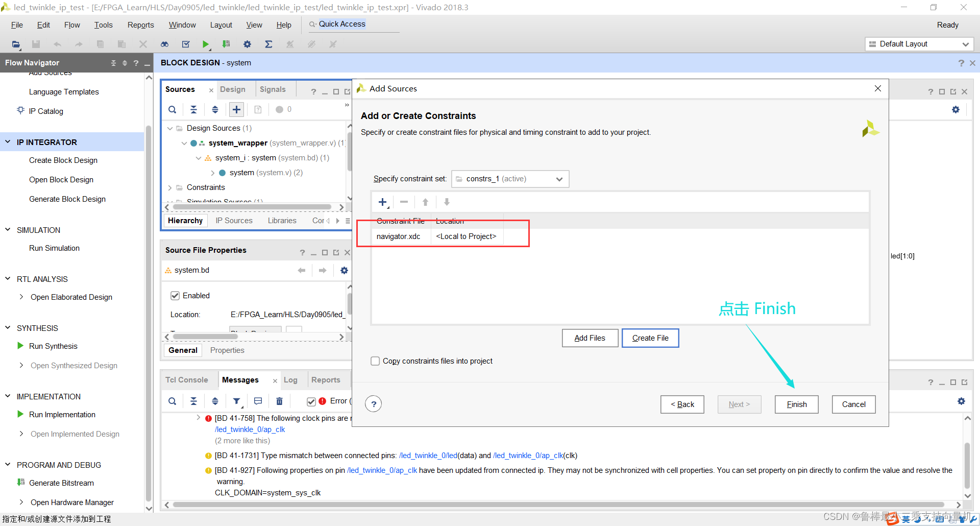This screenshot has height=526, width=980.
Task: Click remove constraint minus icon in dialog
Action: (404, 202)
